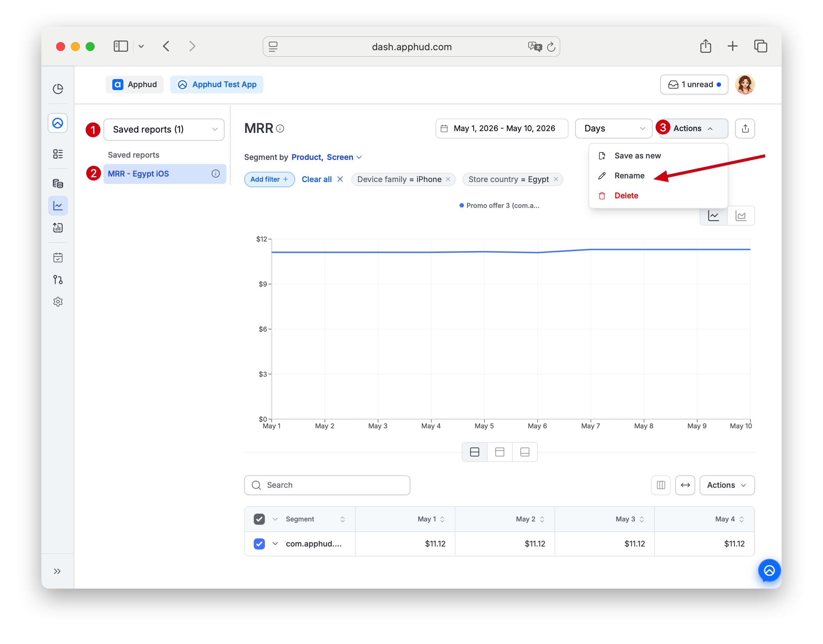823x644 pixels.
Task: Open the line chart analytics sidebar icon
Action: (58, 205)
